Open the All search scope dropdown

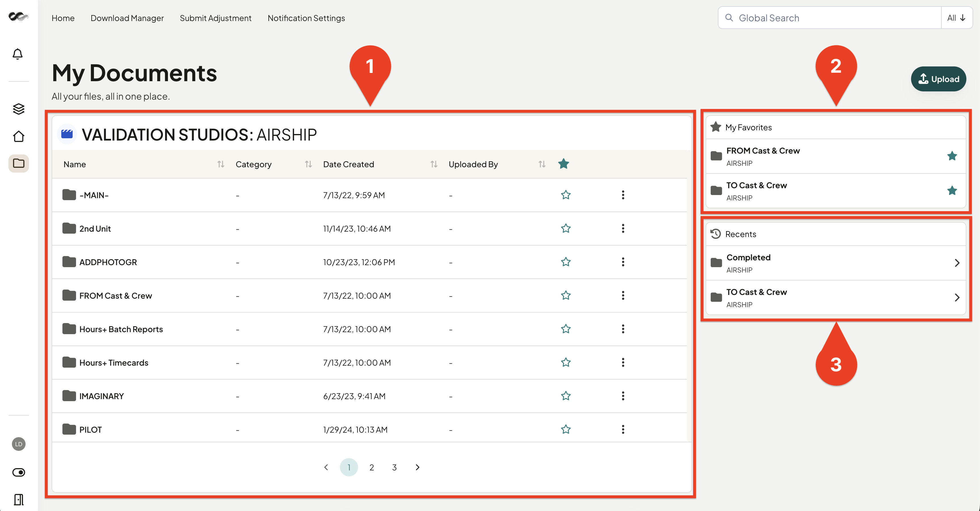[x=956, y=18]
